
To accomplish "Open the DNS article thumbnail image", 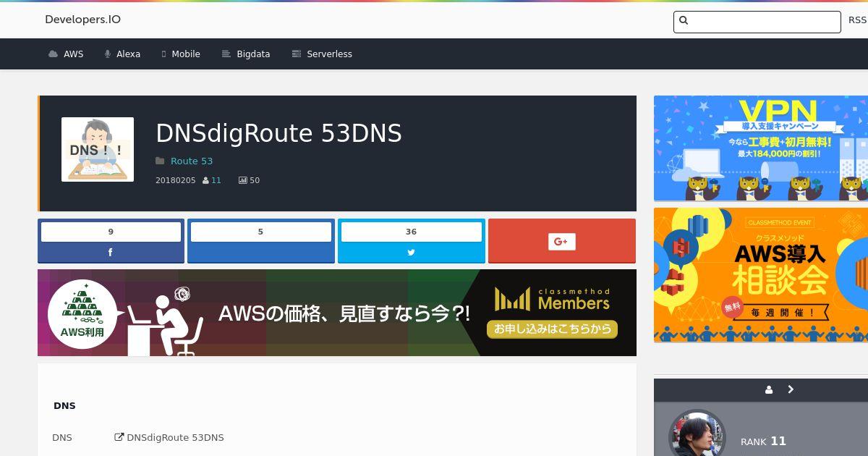I will pyautogui.click(x=98, y=149).
